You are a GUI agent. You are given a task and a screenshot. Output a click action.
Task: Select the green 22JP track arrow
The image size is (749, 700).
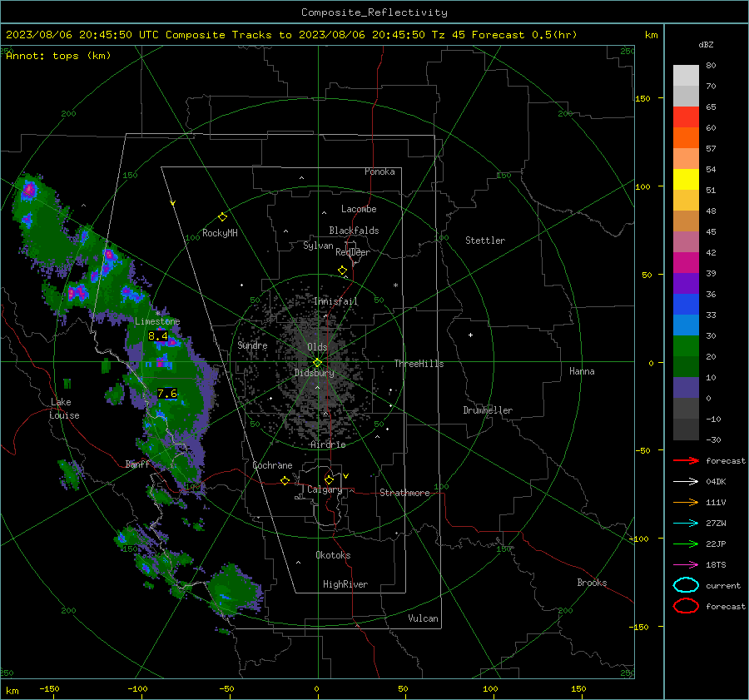(686, 544)
